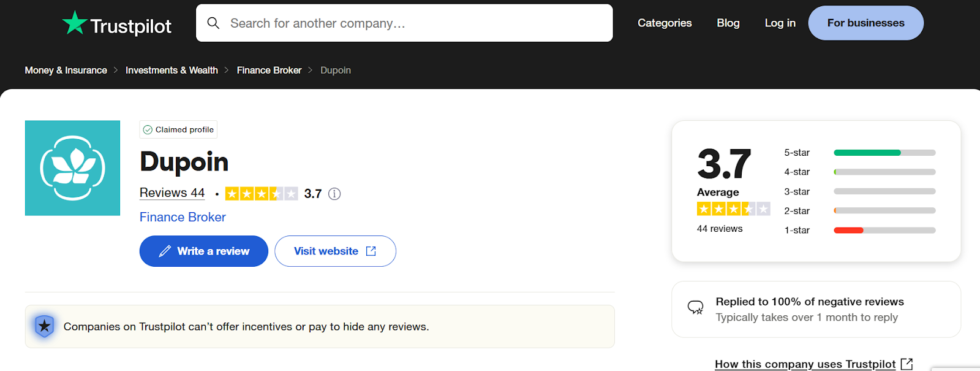Click the search magnifier icon
Image resolution: width=980 pixels, height=371 pixels.
(x=213, y=23)
